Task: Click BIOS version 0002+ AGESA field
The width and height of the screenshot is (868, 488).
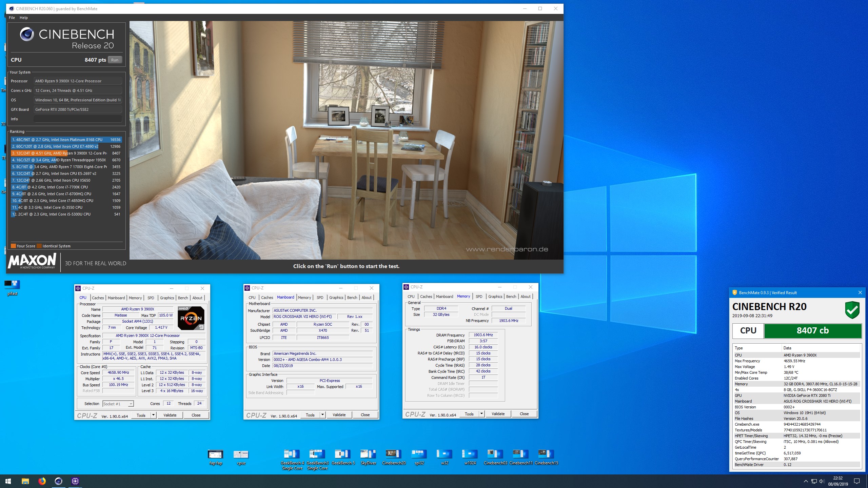Action: pos(322,360)
